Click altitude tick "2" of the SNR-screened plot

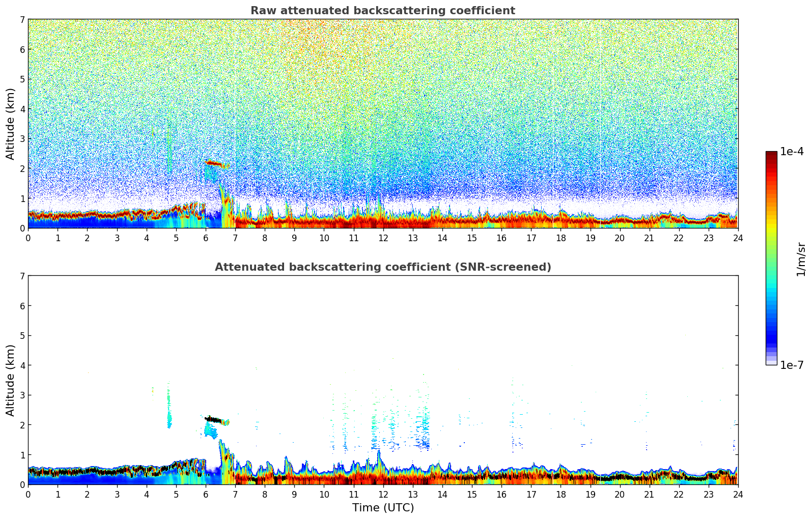[22, 425]
